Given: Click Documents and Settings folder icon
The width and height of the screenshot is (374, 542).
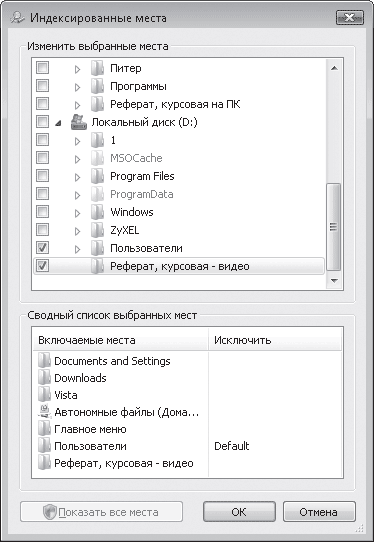Looking at the screenshot, I should coord(44,361).
